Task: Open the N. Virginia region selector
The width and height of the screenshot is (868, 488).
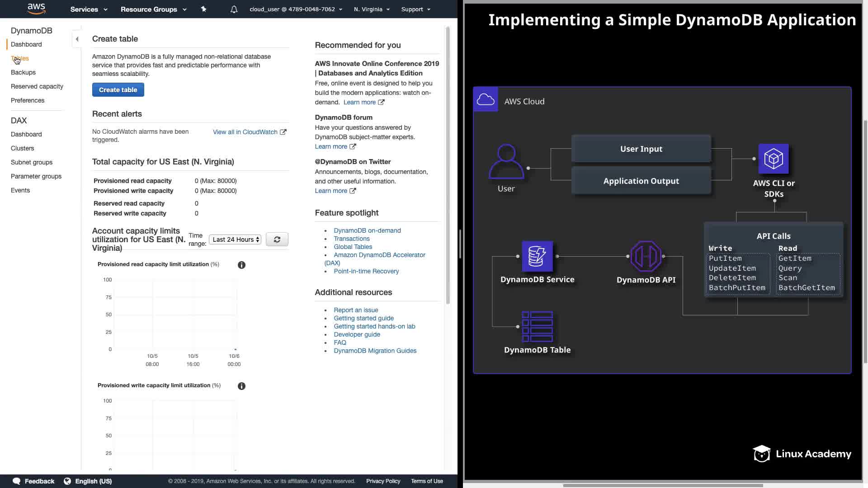Action: [372, 9]
